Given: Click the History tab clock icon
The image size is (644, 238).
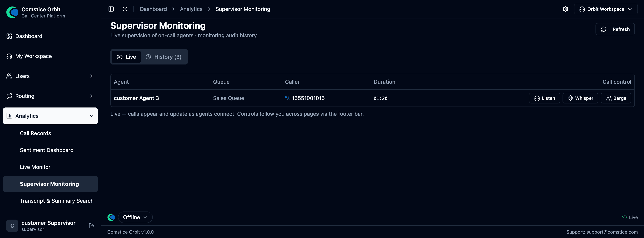Looking at the screenshot, I should [x=148, y=57].
